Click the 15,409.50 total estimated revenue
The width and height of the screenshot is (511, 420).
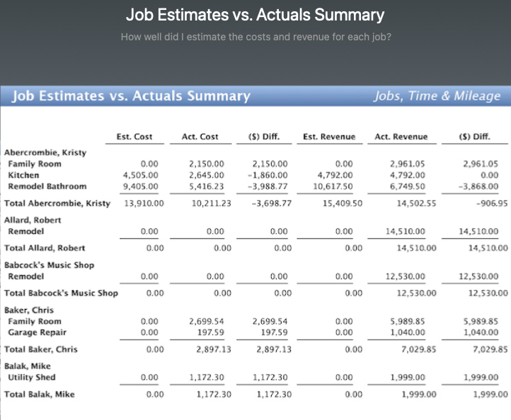(x=343, y=203)
